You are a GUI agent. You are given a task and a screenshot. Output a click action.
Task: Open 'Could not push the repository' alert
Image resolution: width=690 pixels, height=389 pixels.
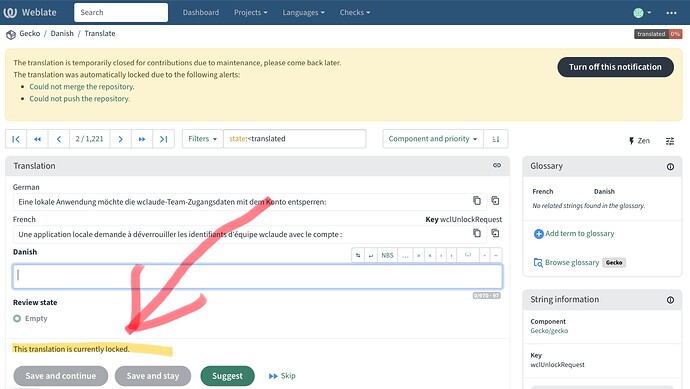80,99
